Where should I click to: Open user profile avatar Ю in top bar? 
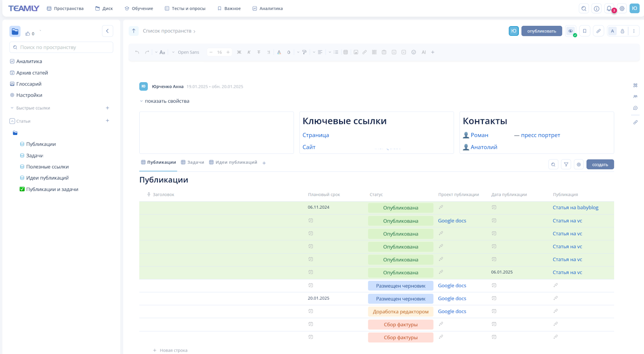point(635,8)
